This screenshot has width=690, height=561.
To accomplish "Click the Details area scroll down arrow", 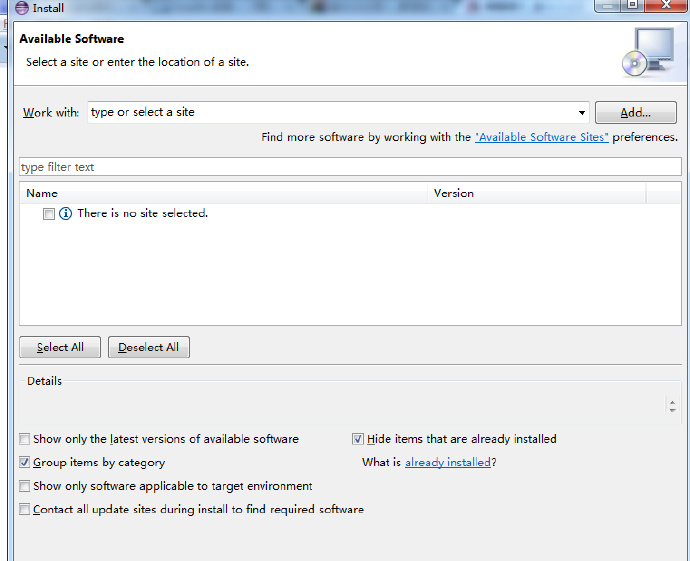I will [x=672, y=410].
